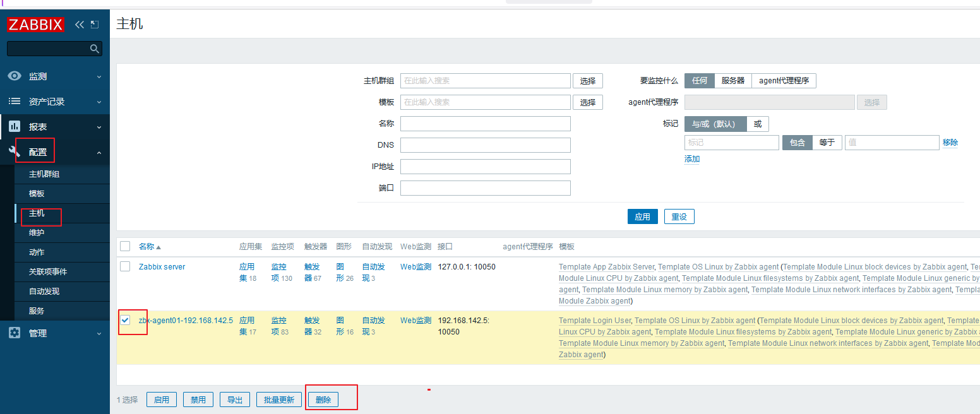Select 包含 tag operator
The height and width of the screenshot is (414, 980).
coord(798,143)
